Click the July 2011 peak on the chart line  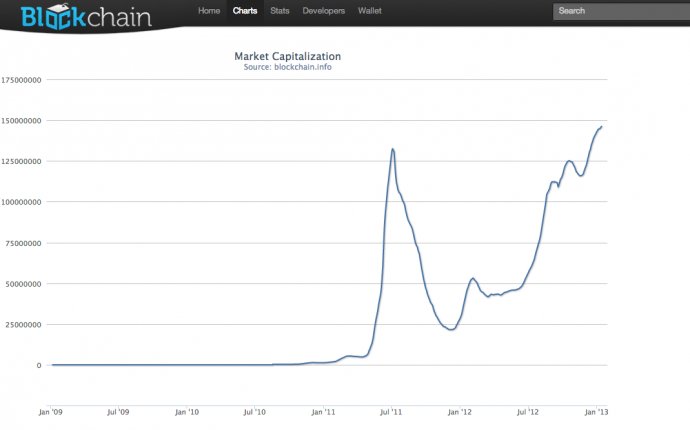pyautogui.click(x=393, y=149)
